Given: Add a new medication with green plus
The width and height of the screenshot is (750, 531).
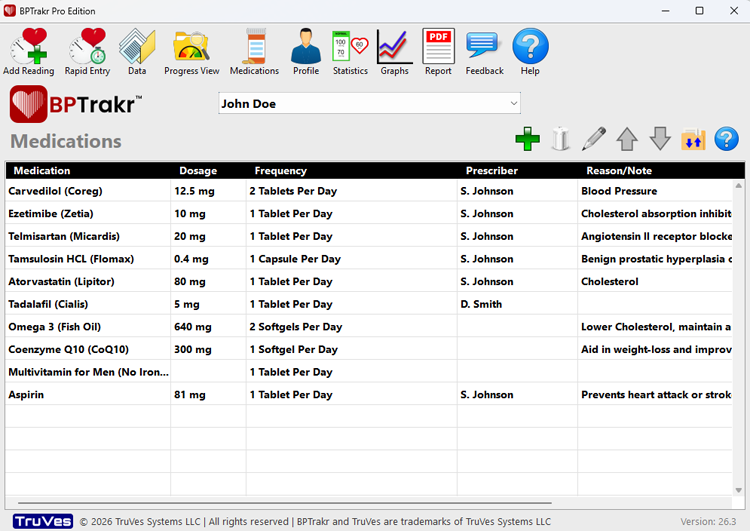Looking at the screenshot, I should pyautogui.click(x=528, y=139).
